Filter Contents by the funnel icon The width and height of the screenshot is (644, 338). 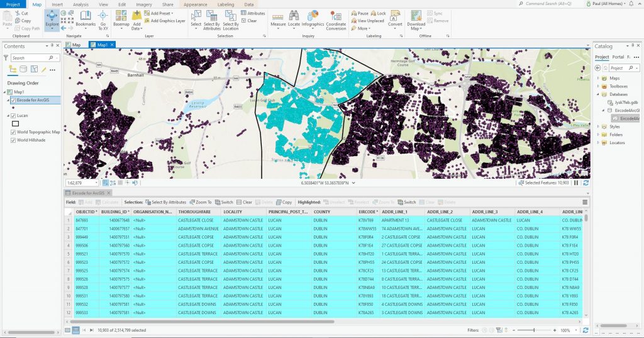point(6,58)
